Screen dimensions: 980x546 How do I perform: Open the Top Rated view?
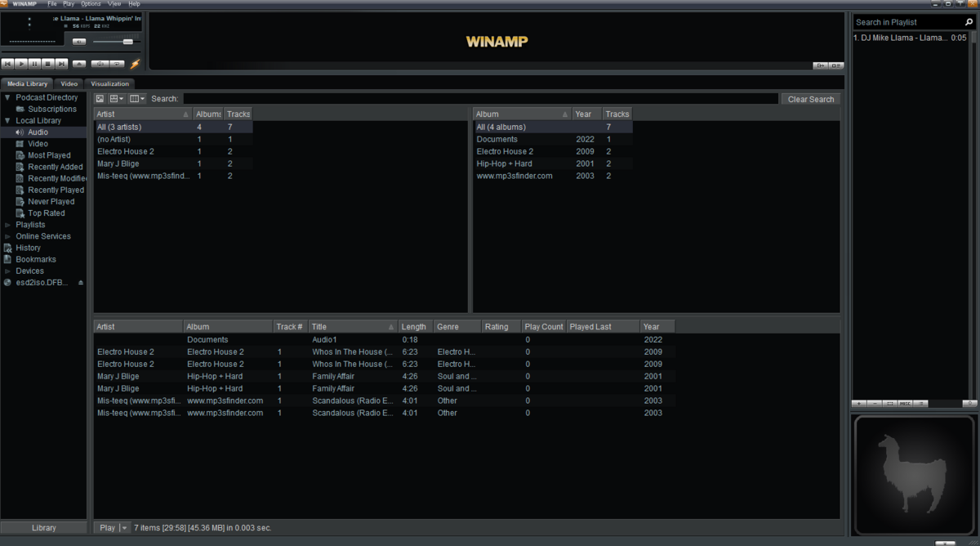[47, 213]
